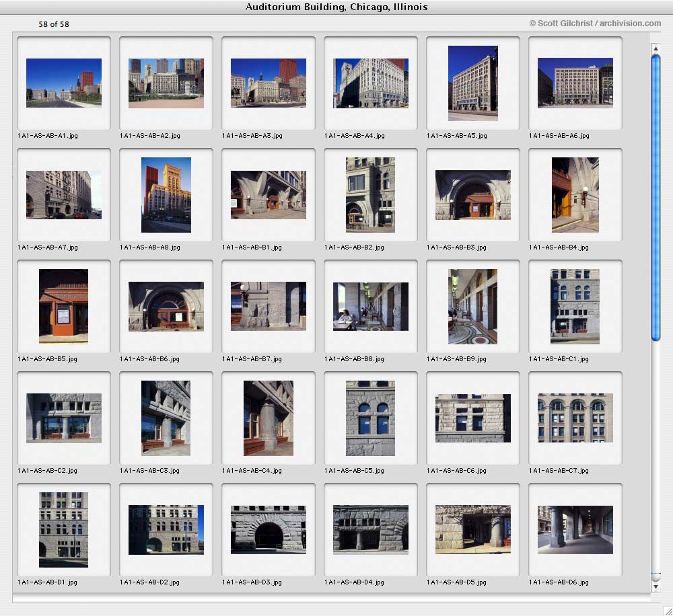Select thumbnail 1A1-AS-AB-D1.jpg
The image size is (673, 616).
(x=63, y=530)
